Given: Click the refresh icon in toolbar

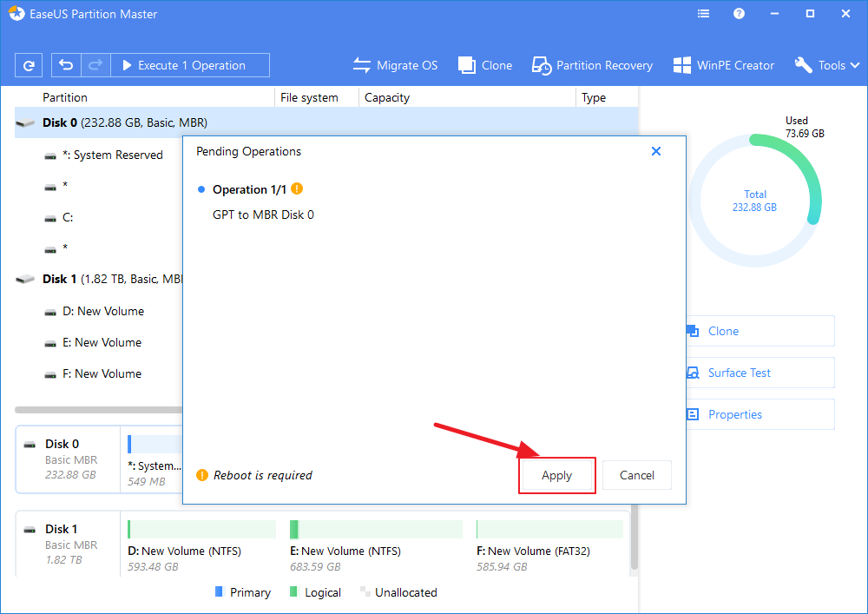Looking at the screenshot, I should 29,65.
